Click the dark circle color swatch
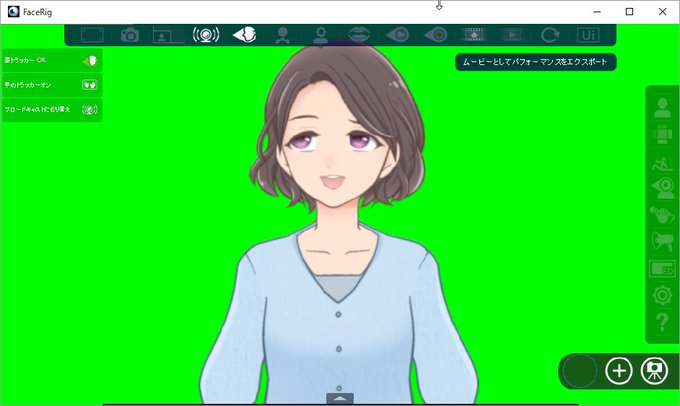The width and height of the screenshot is (680, 406). pos(580,371)
